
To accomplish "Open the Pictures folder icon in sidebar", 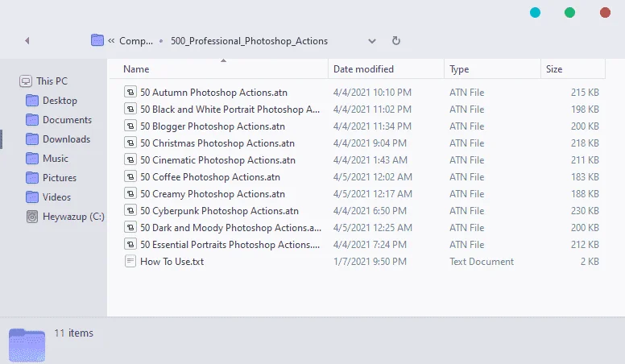I will pyautogui.click(x=32, y=178).
